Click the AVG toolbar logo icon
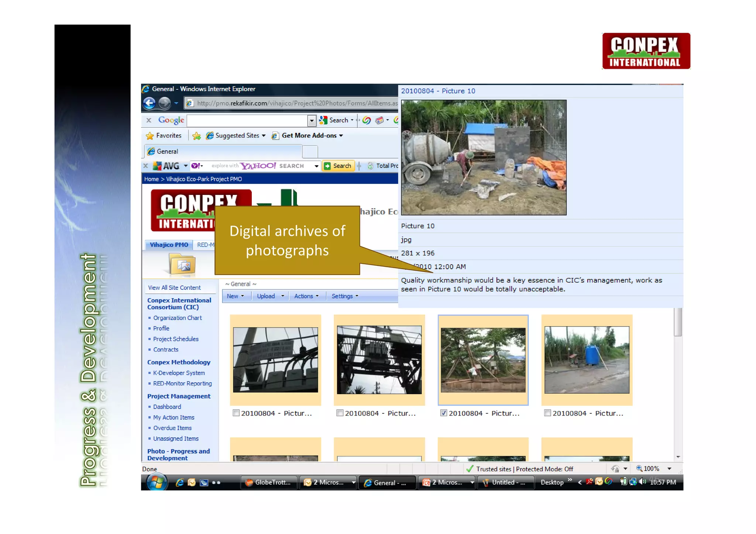The height and width of the screenshot is (534, 756). point(158,166)
